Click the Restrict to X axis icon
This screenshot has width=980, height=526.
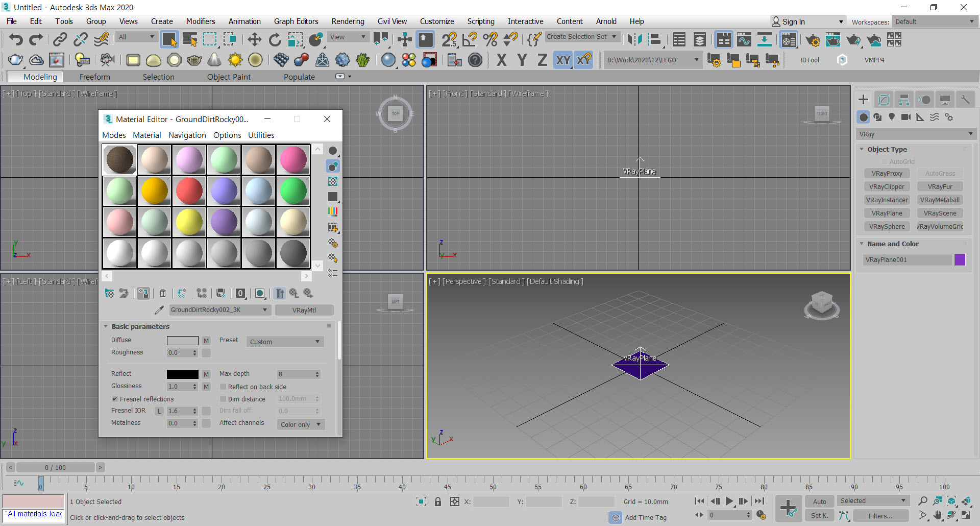click(x=501, y=60)
